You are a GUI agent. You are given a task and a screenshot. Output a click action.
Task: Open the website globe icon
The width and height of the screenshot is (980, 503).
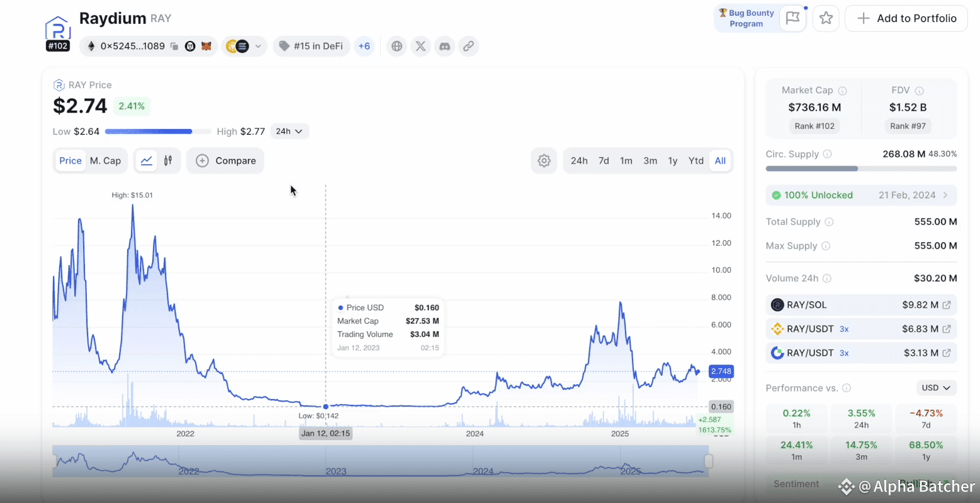click(397, 46)
